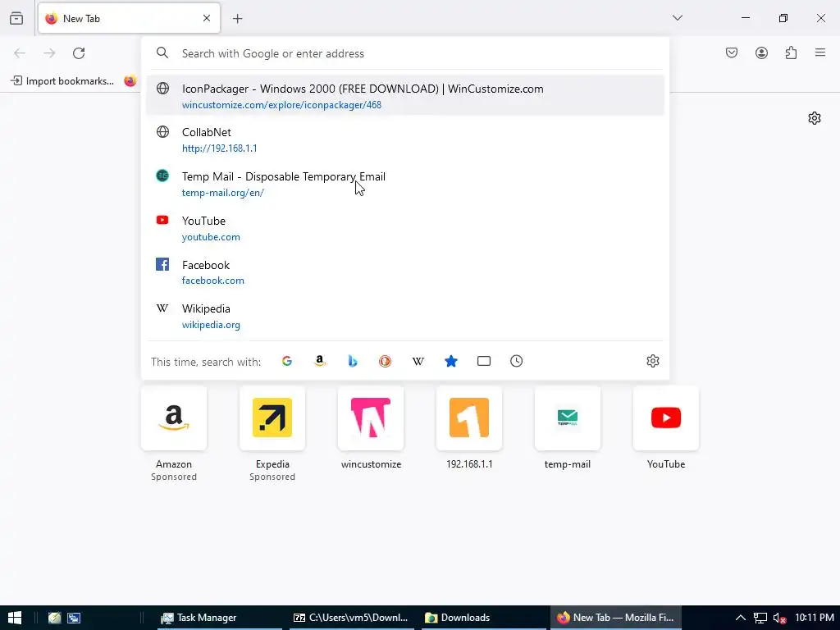The image size is (840, 630).
Task: Open the application hamburger menu
Action: click(x=820, y=52)
